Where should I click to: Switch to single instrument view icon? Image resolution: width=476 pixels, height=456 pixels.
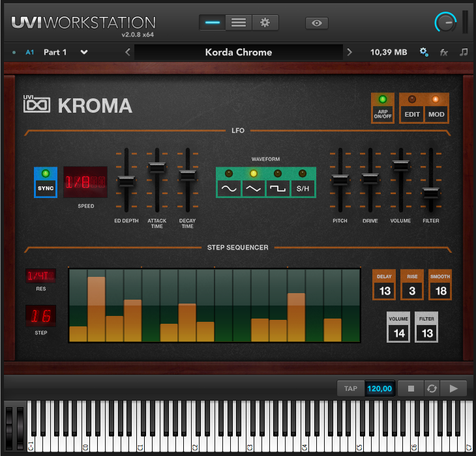click(213, 23)
